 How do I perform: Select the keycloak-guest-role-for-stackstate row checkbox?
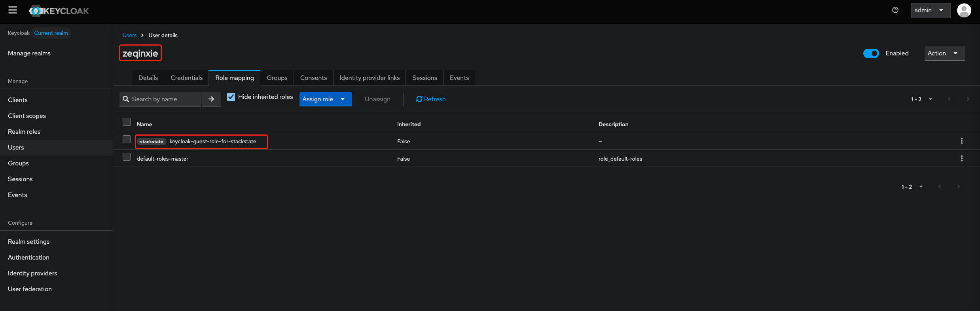click(127, 139)
